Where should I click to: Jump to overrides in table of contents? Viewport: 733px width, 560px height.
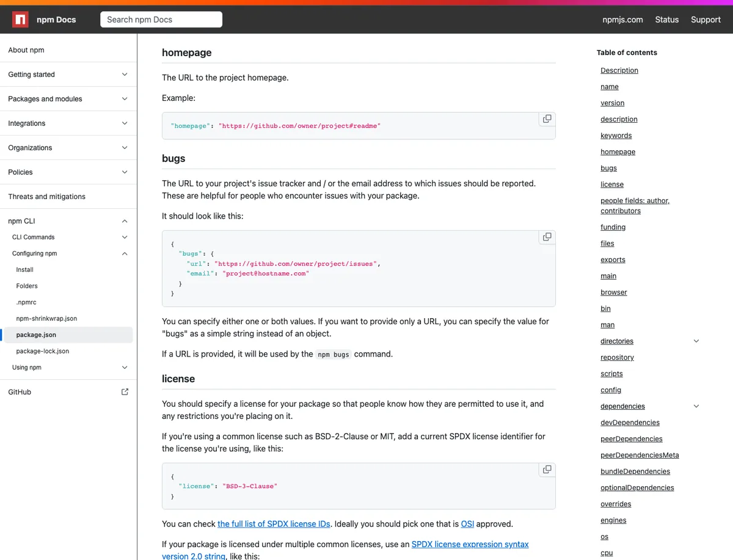click(616, 504)
